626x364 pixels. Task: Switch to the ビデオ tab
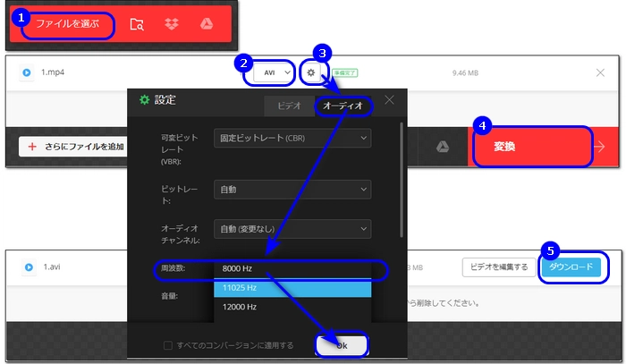click(x=289, y=106)
